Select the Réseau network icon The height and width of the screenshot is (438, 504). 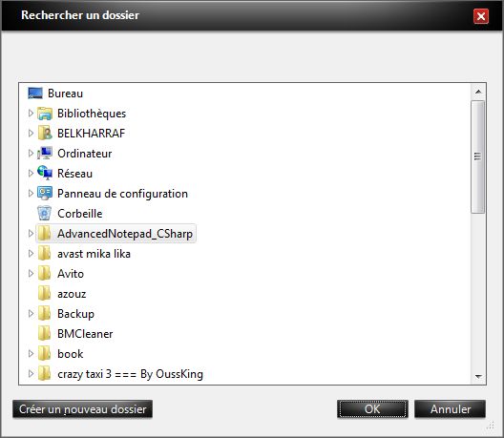[x=44, y=174]
